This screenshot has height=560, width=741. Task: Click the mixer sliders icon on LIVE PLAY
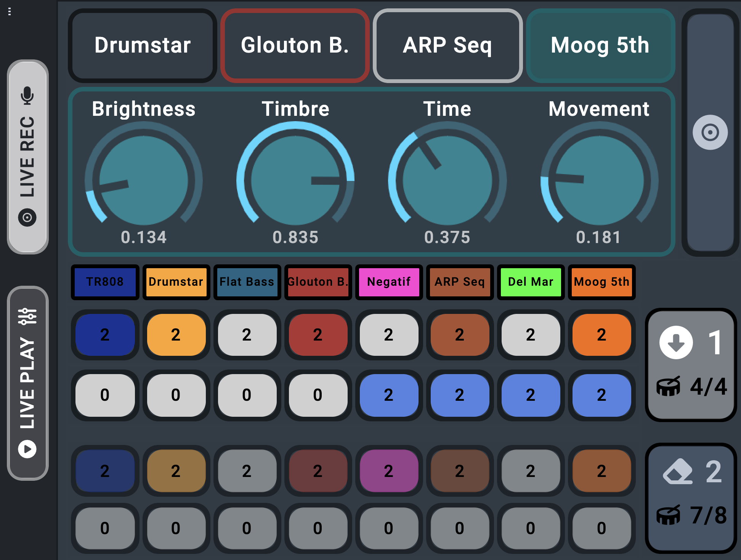[27, 316]
